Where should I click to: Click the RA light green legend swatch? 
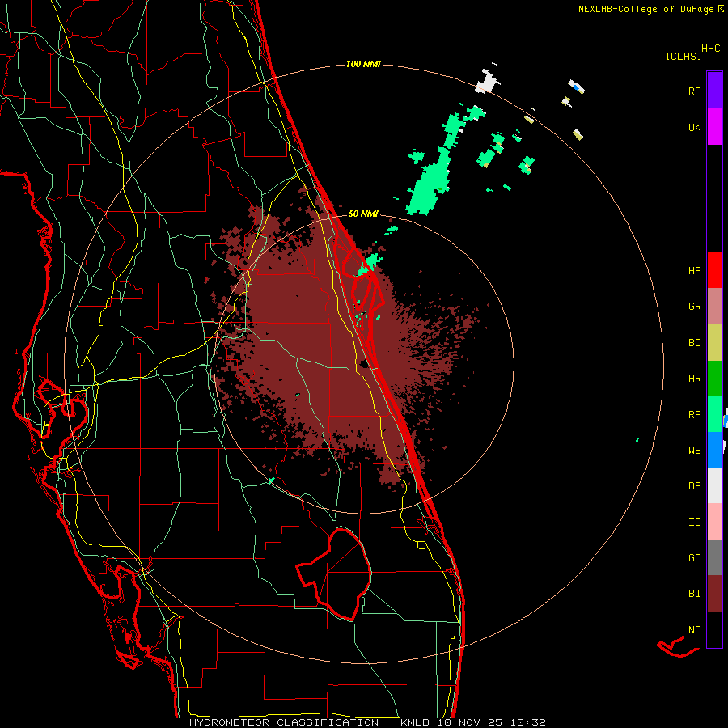point(714,413)
